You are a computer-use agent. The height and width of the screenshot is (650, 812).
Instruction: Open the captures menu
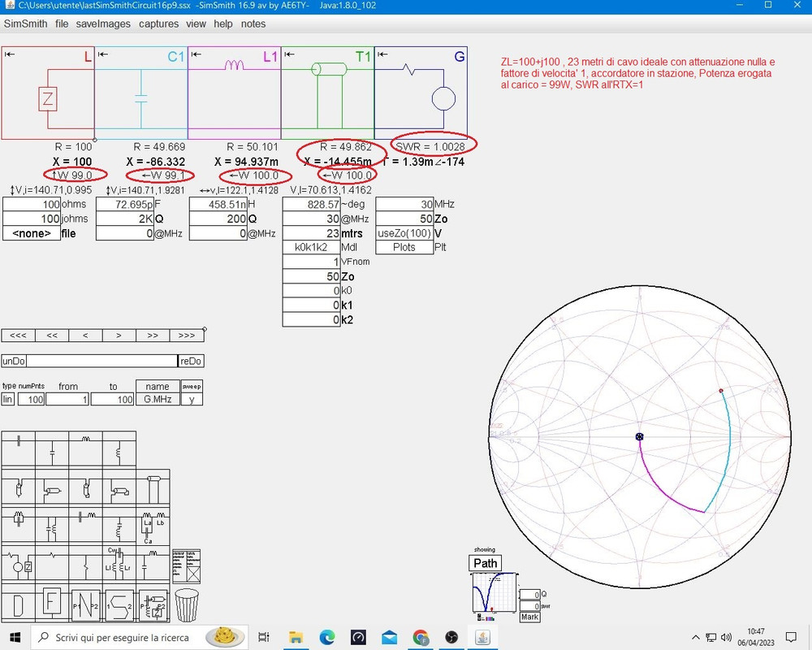(x=158, y=24)
